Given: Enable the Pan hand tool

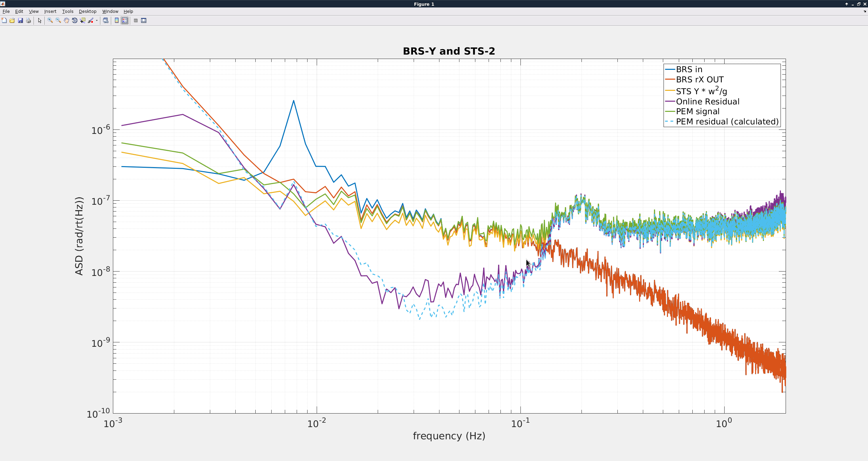Looking at the screenshot, I should (66, 21).
